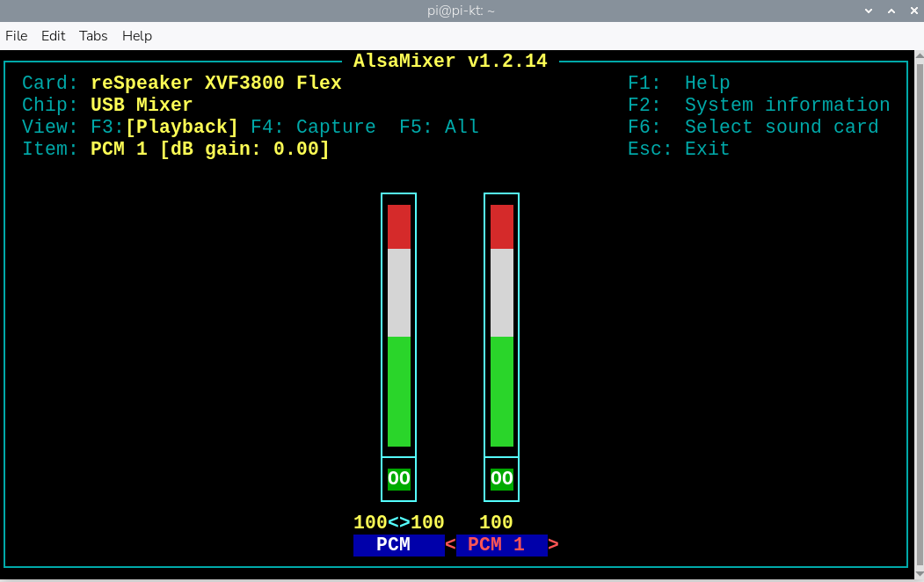Image resolution: width=924 pixels, height=582 pixels.
Task: Open the Tabs menu
Action: tap(93, 36)
